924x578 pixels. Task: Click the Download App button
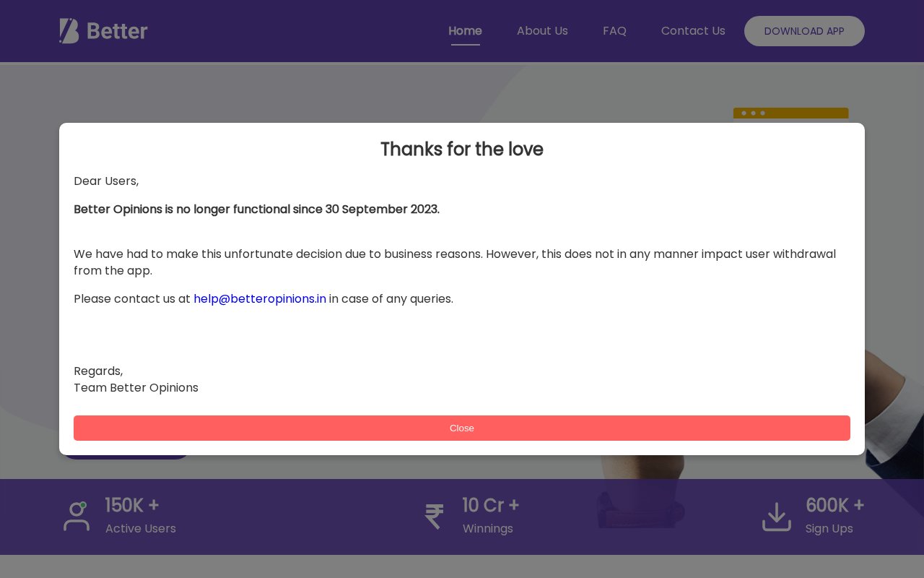click(x=804, y=31)
